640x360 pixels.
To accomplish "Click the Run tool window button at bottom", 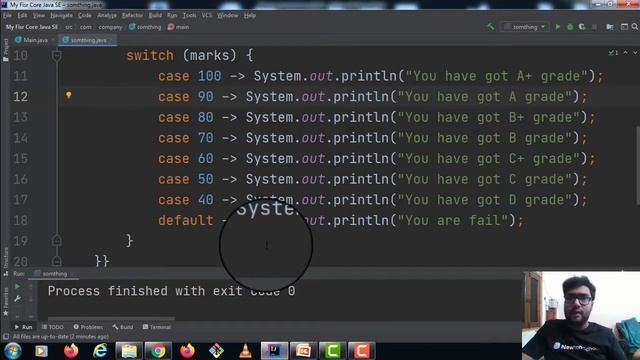I will 23,327.
